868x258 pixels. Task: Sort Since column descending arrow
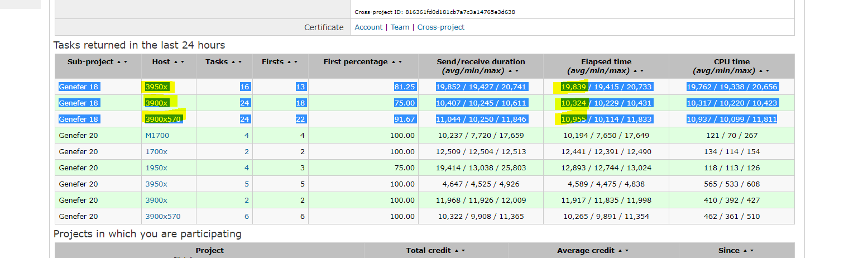click(x=752, y=251)
